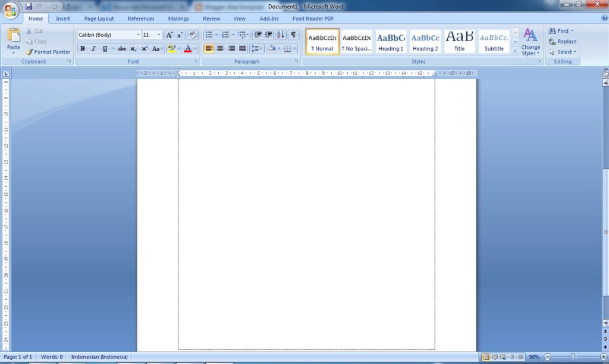Screen dimensions: 609x364
Task: Switch to the Page Layout tab
Action: 99,18
